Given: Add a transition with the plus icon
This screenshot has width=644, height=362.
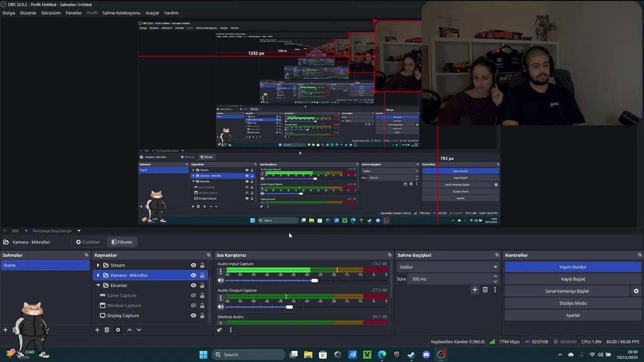Looking at the screenshot, I should click(x=474, y=290).
